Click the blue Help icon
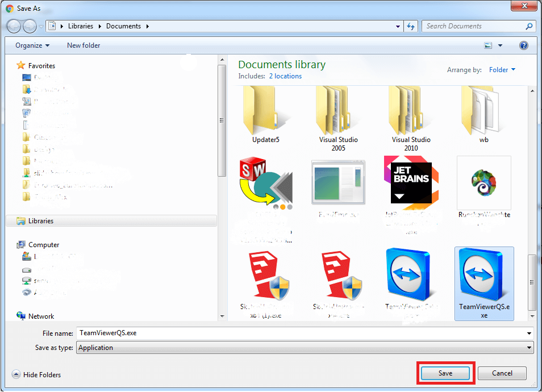The height and width of the screenshot is (392, 542). pyautogui.click(x=524, y=45)
